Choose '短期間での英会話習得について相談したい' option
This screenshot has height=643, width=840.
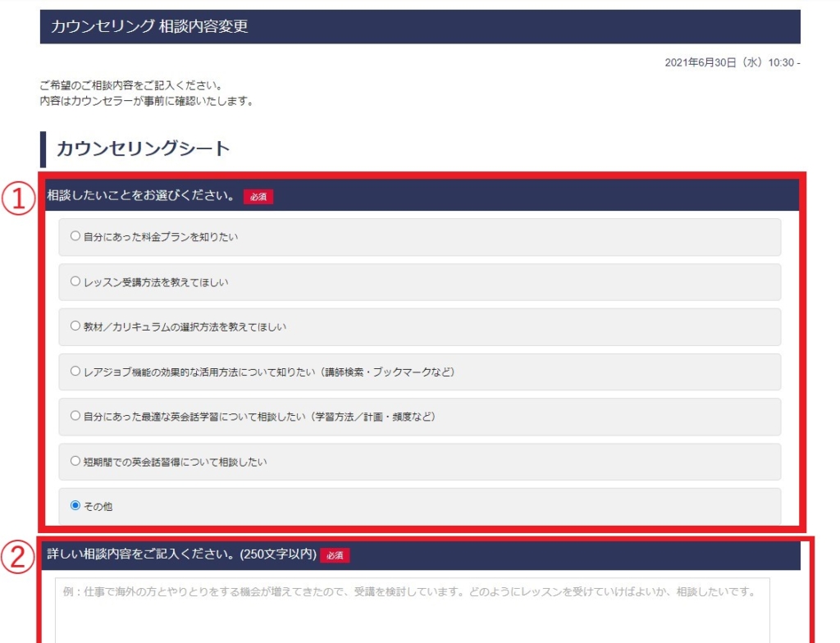pyautogui.click(x=75, y=461)
